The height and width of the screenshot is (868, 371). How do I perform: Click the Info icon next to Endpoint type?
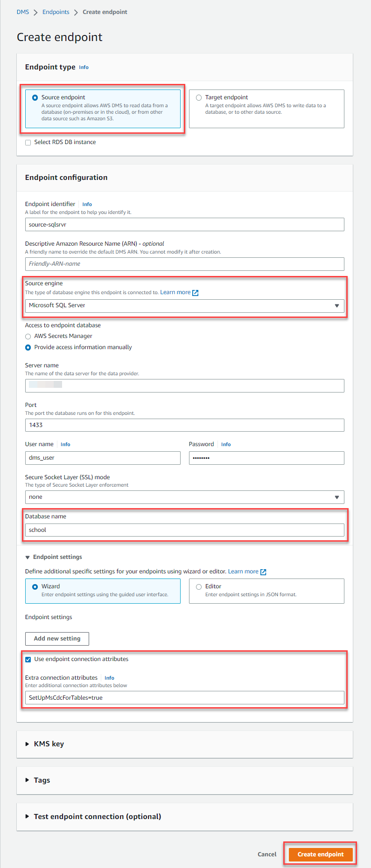(x=84, y=68)
